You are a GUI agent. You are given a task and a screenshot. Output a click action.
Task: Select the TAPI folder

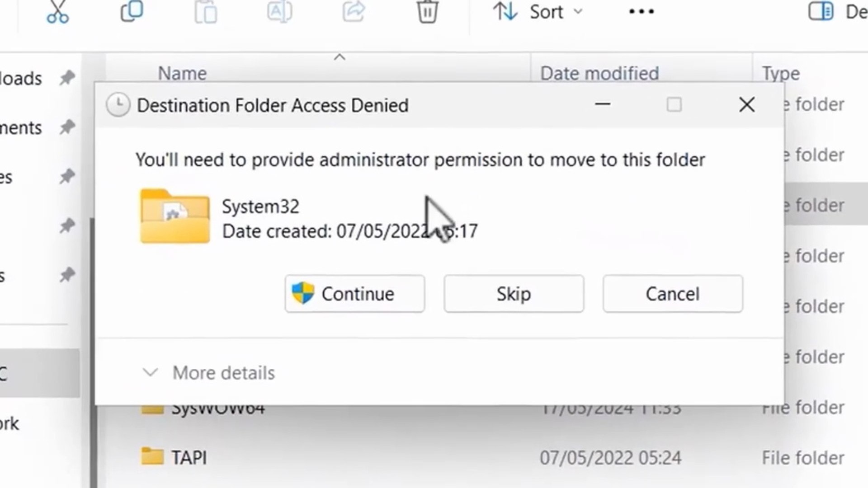point(189,458)
